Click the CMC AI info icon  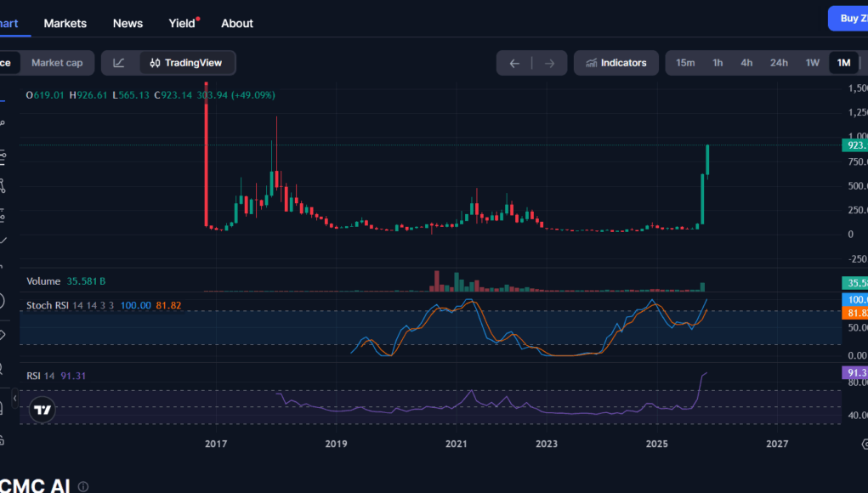click(x=83, y=487)
